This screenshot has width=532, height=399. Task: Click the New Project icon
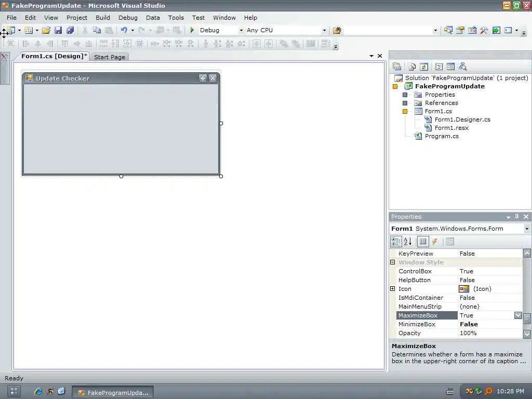(11, 30)
